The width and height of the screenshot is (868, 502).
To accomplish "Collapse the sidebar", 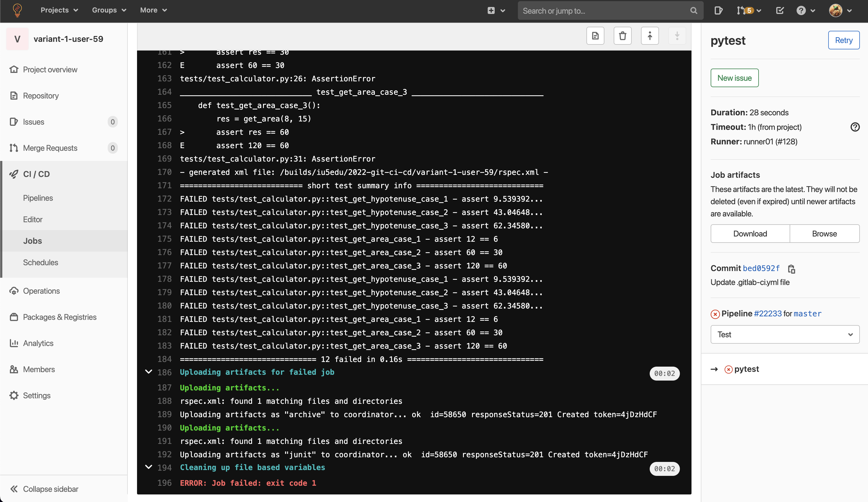I will (44, 489).
